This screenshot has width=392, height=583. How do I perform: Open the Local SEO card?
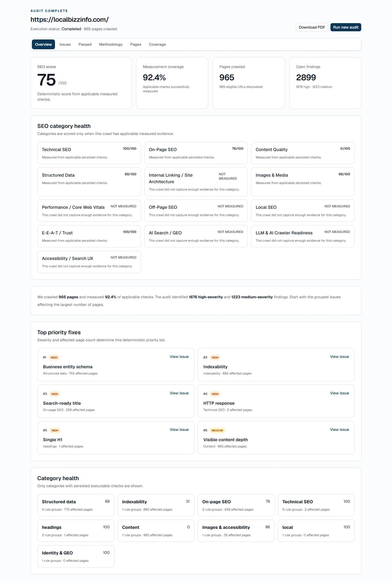[x=303, y=211]
